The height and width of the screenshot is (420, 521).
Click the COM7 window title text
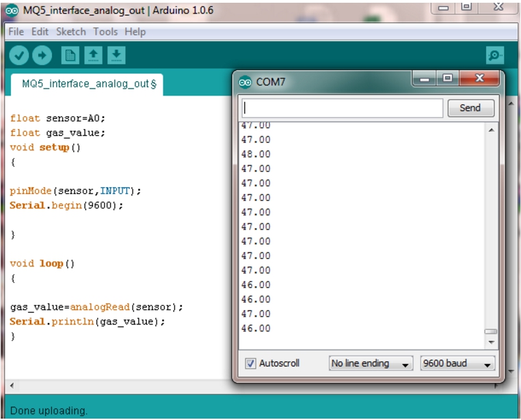(271, 82)
